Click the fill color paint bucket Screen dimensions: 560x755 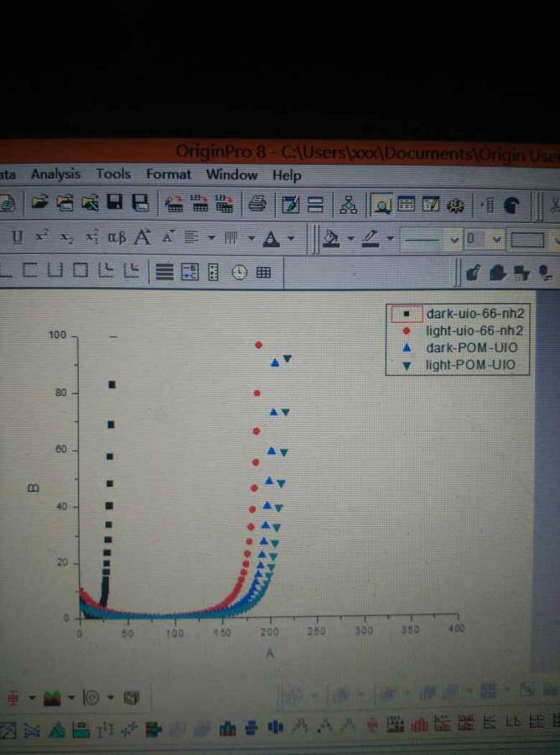pyautogui.click(x=330, y=238)
